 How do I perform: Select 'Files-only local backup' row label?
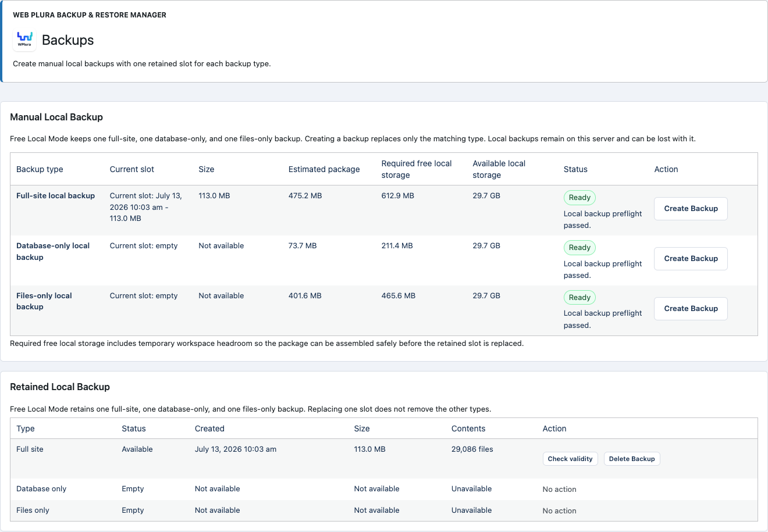click(44, 301)
